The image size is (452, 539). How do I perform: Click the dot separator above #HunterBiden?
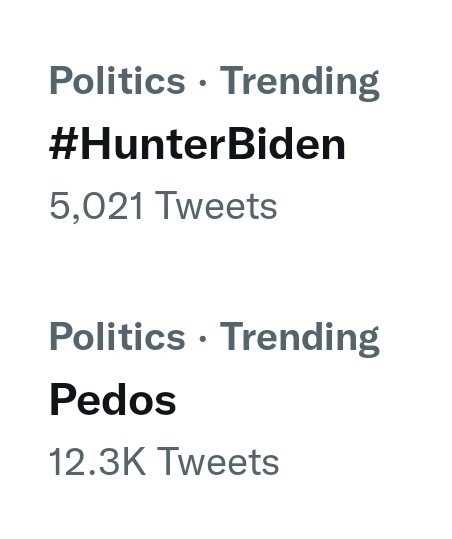(203, 83)
